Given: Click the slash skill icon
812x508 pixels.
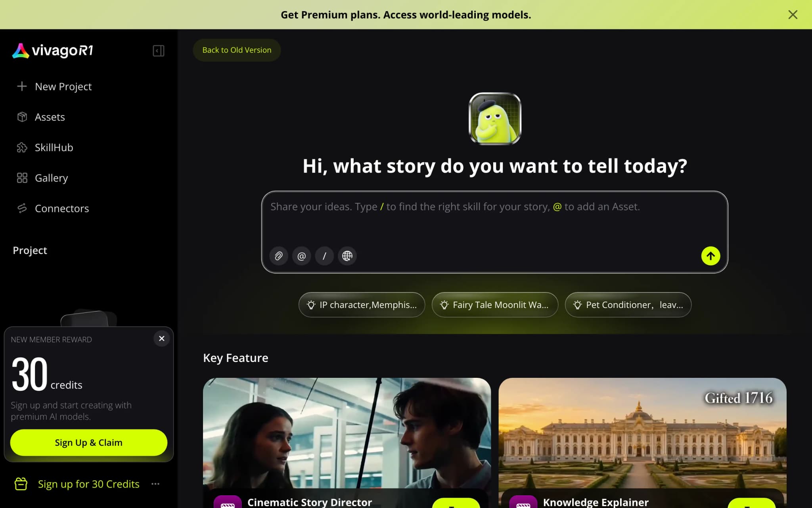Looking at the screenshot, I should point(324,256).
